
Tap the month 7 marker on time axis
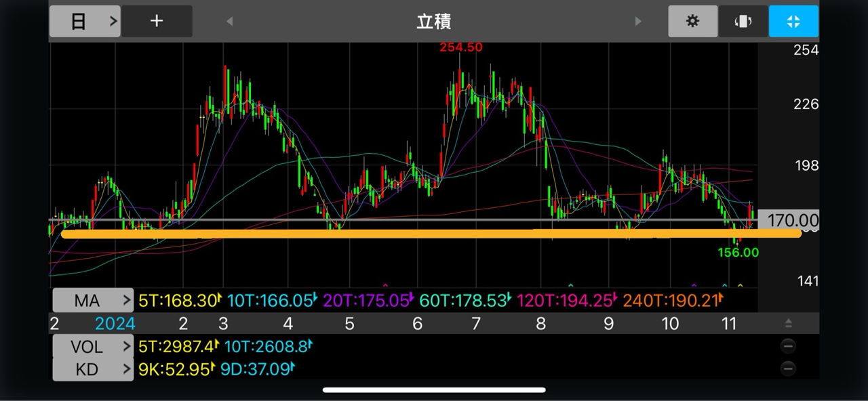click(x=476, y=324)
